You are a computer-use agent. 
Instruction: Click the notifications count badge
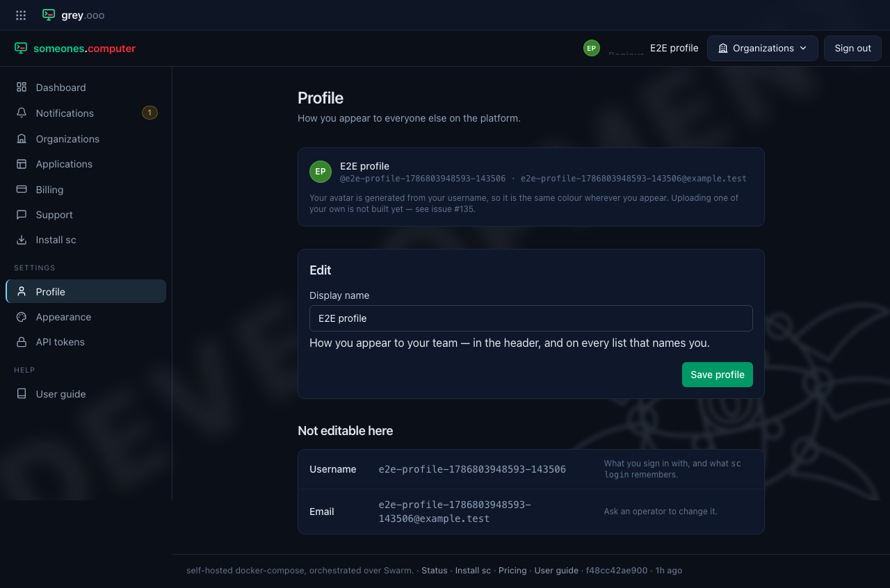(149, 113)
